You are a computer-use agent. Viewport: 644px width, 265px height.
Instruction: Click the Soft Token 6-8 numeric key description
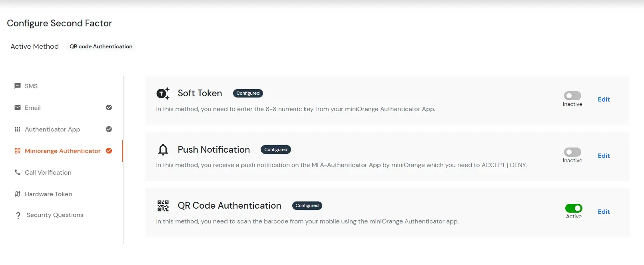click(295, 109)
